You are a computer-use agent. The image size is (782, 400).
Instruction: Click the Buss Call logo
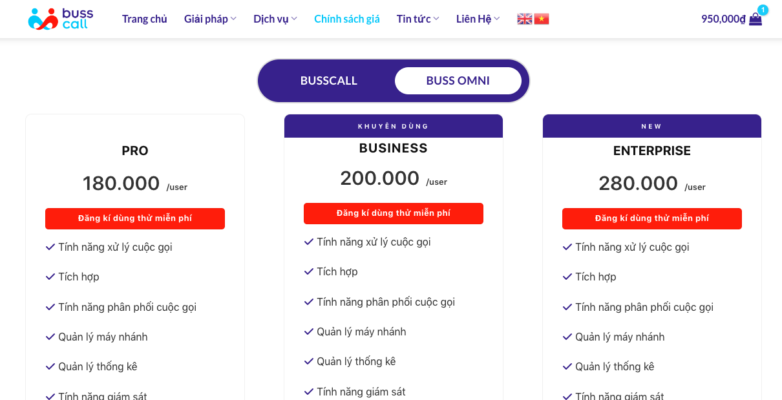coord(58,19)
